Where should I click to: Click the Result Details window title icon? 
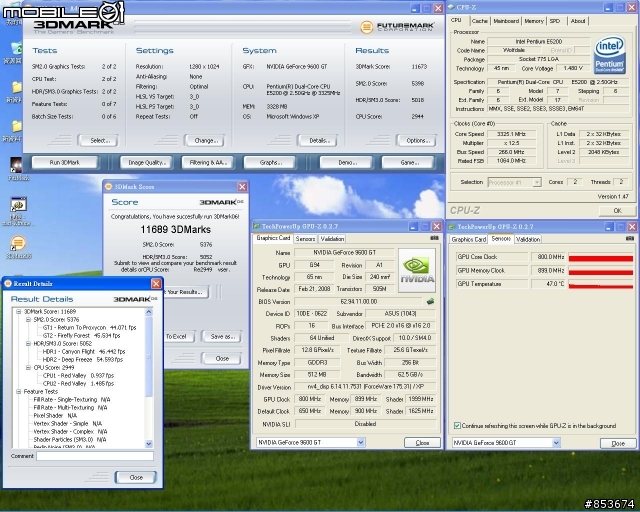[8, 283]
